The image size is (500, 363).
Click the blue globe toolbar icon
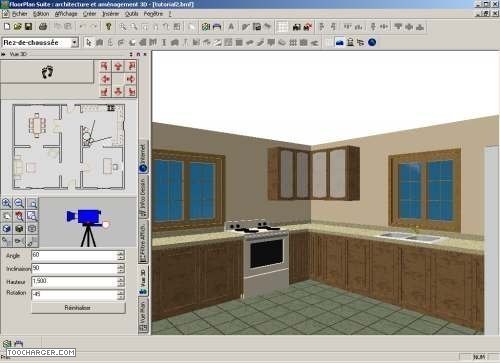[x=372, y=42]
